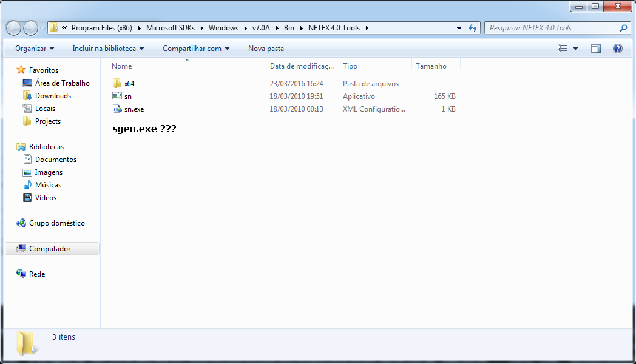Open the recent locations dropdown arrow
Screen dimensions: 636x364
click(x=42, y=29)
